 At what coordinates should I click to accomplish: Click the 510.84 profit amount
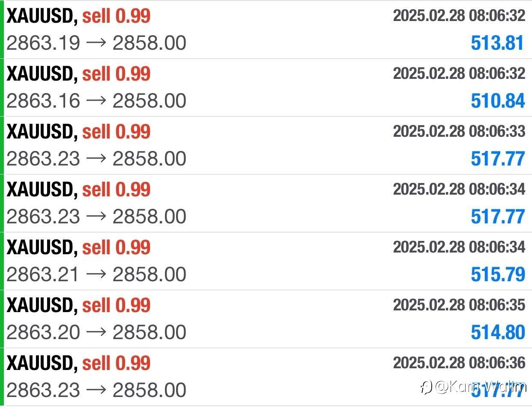click(497, 101)
